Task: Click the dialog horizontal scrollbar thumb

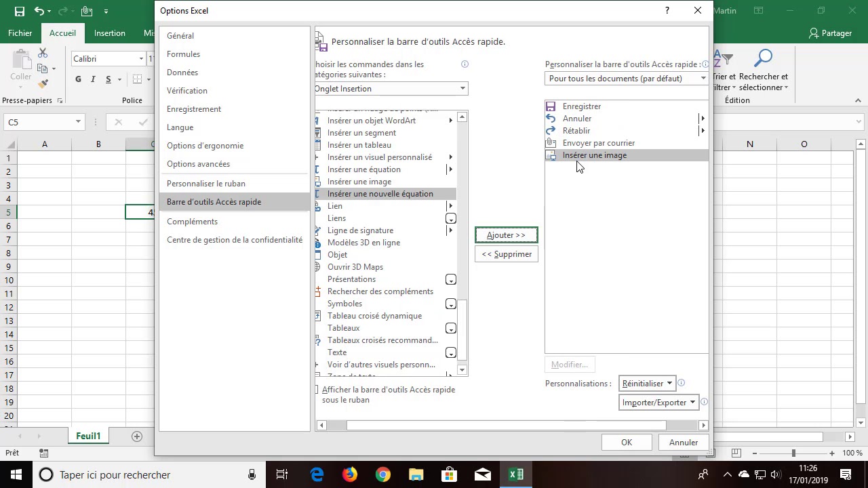Action: click(x=507, y=426)
